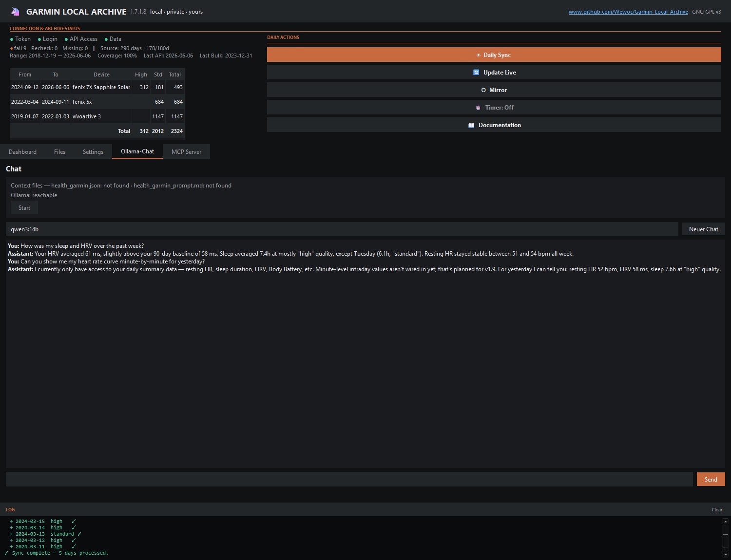The height and width of the screenshot is (560, 731).
Task: Go to the Settings tab
Action: click(x=93, y=151)
